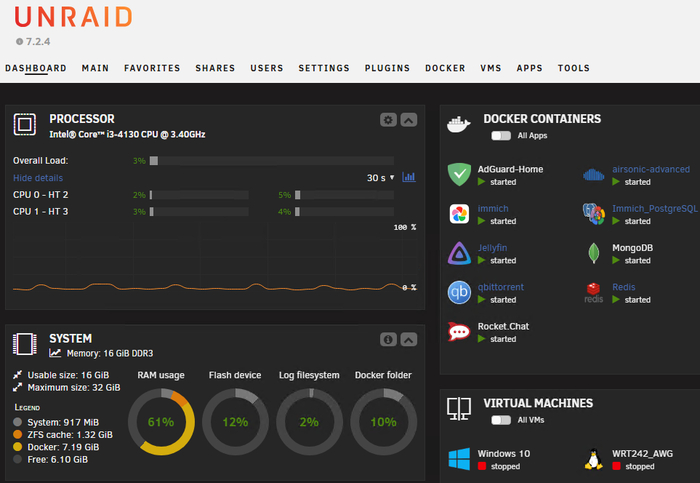Open the Docker menu tab
The width and height of the screenshot is (700, 483).
[x=445, y=68]
